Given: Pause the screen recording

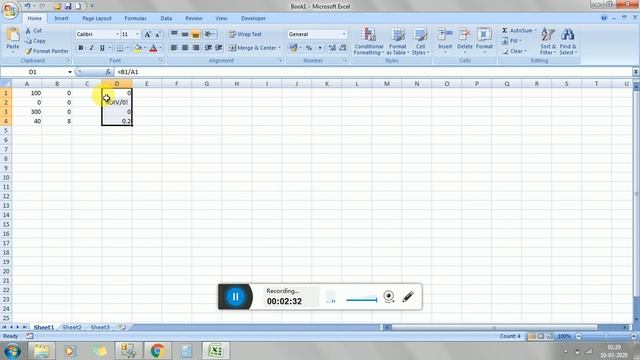Looking at the screenshot, I should point(235,297).
